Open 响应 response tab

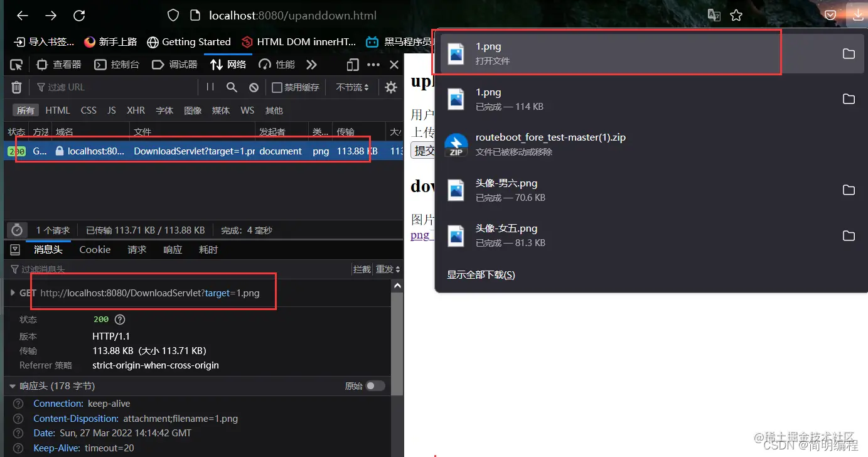pos(173,250)
